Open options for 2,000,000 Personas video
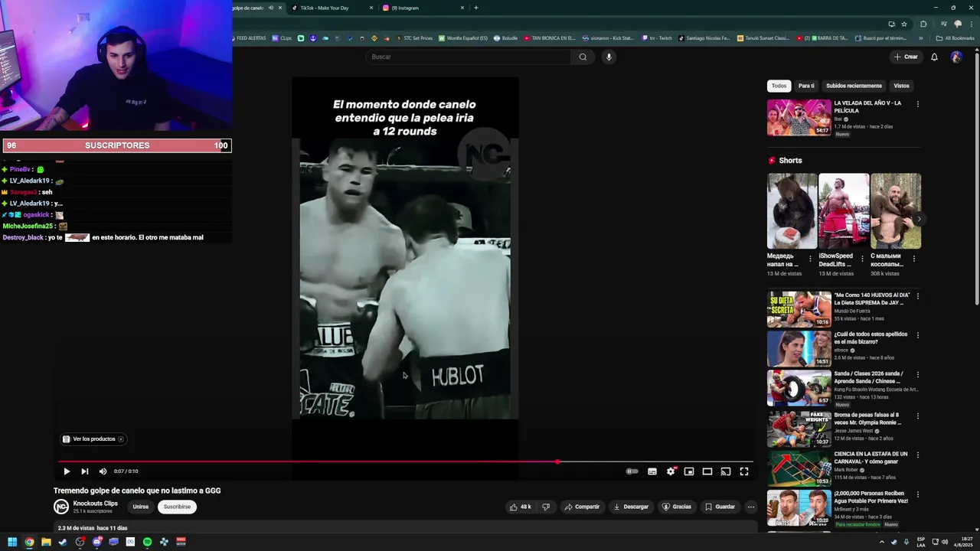Image resolution: width=980 pixels, height=551 pixels. click(918, 495)
